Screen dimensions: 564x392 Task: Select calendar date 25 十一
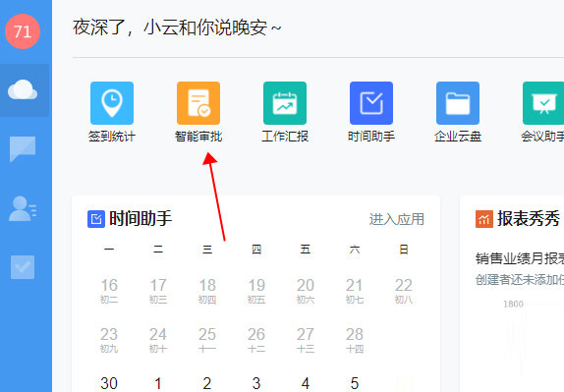207,340
